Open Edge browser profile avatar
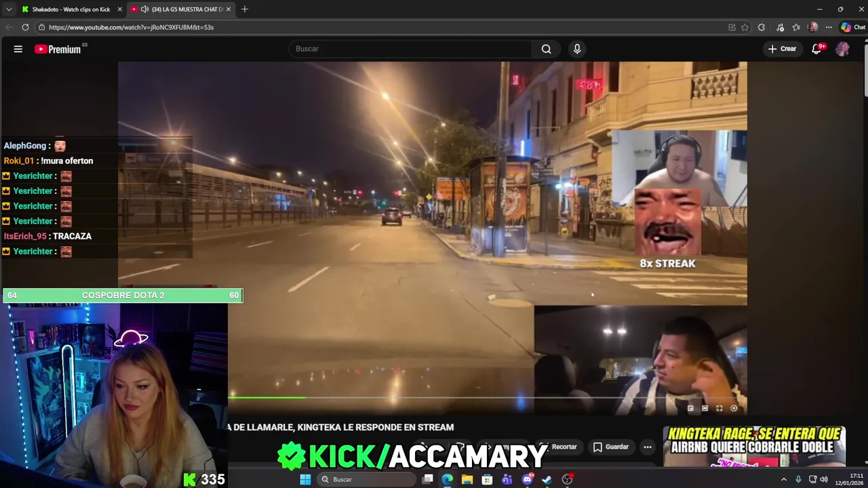Screen dimensions: 868x488 (x=813, y=27)
